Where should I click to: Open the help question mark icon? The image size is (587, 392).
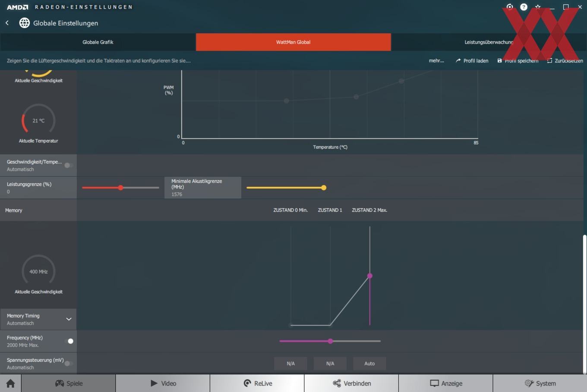(x=524, y=7)
